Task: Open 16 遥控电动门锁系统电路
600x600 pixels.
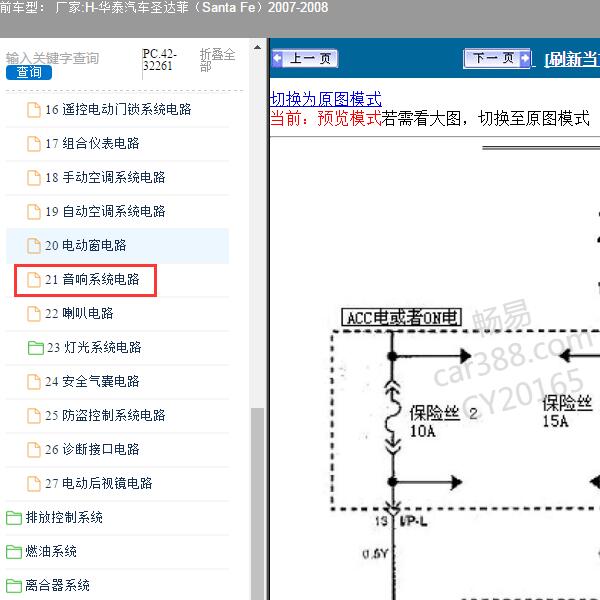Action: (118, 109)
